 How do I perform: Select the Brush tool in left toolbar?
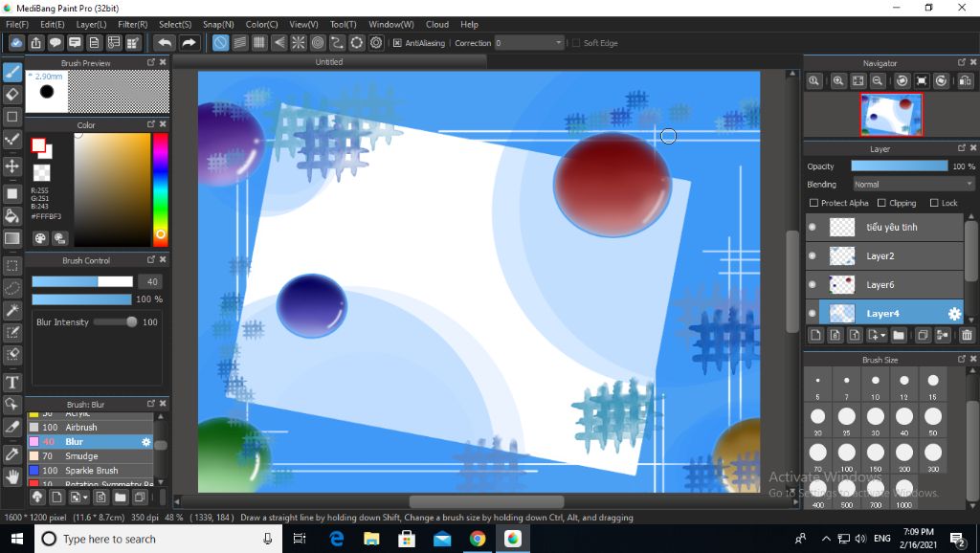11,73
